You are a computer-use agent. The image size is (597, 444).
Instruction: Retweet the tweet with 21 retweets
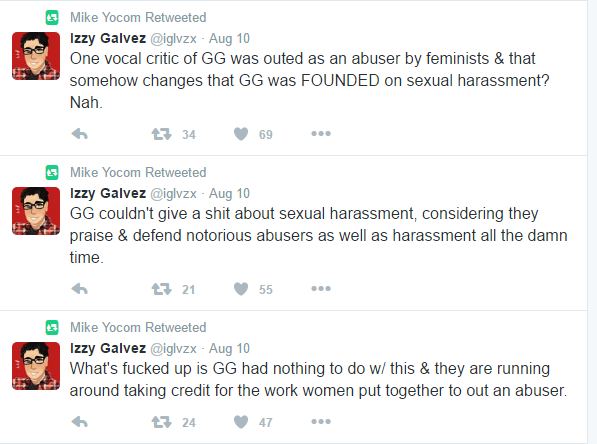tap(161, 289)
